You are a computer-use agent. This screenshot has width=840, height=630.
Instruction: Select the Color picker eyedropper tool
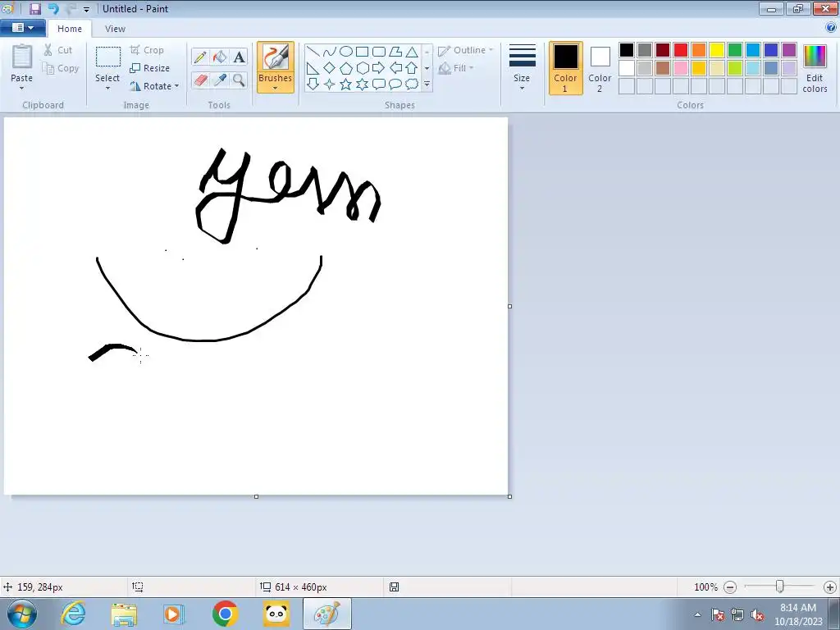(x=220, y=80)
